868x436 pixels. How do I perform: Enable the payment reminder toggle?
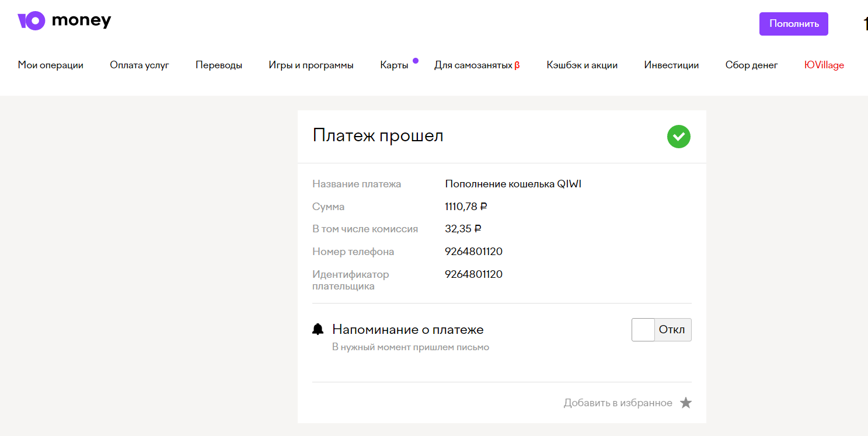coord(661,330)
